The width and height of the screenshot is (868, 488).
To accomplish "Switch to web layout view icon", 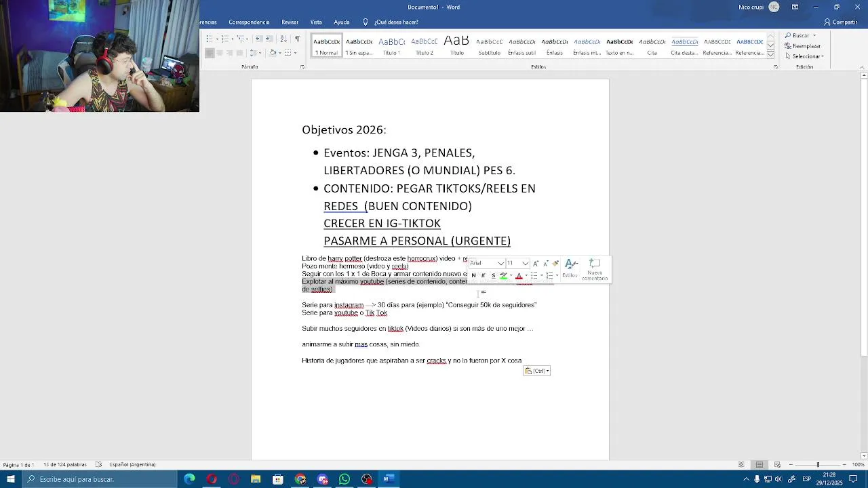I will coord(777,465).
